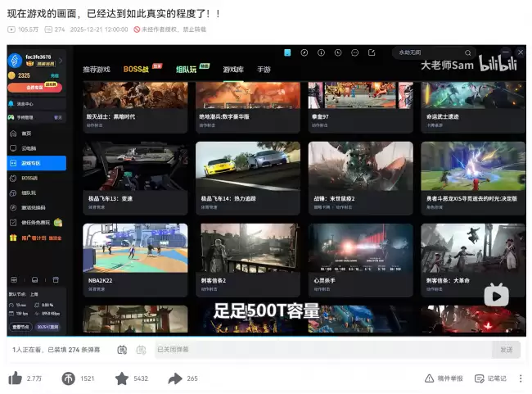Switch to the BOSS战 tab
Image resolution: width=532 pixels, height=394 pixels.
coord(136,70)
